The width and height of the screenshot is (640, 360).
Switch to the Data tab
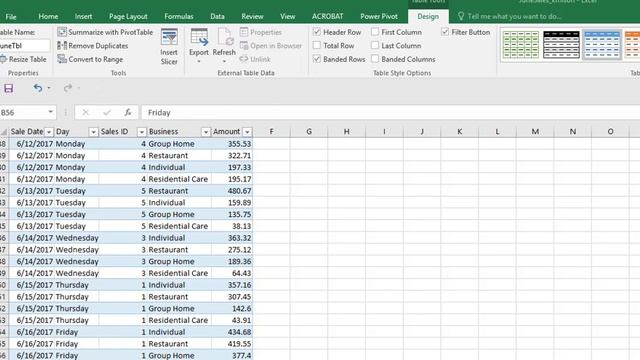(x=218, y=16)
